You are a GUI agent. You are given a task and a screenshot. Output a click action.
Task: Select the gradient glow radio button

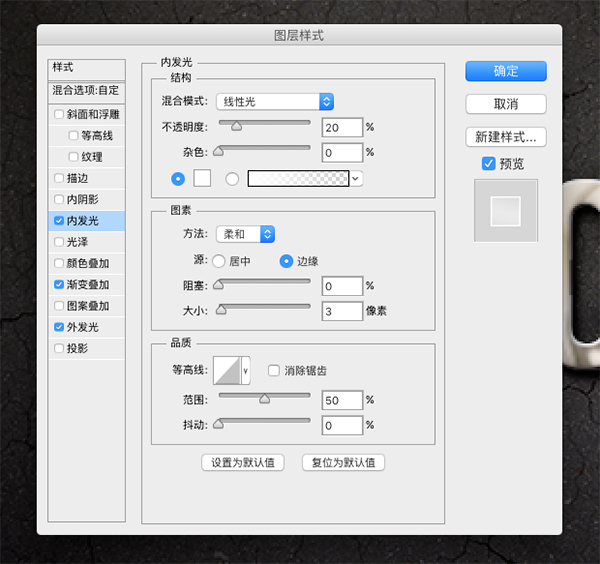[x=233, y=178]
